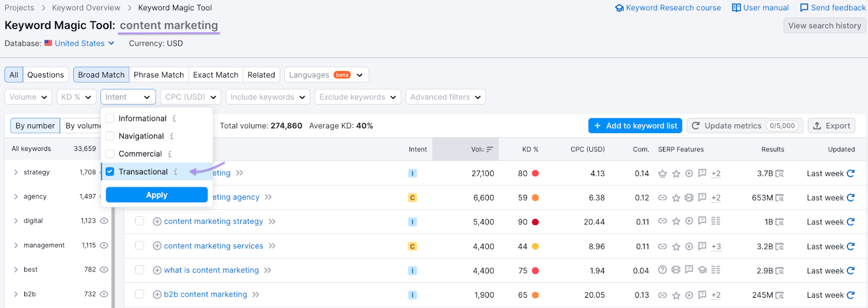Open the CPC (USD) filter dropdown
Screen dimensions: 868x308
[190, 97]
